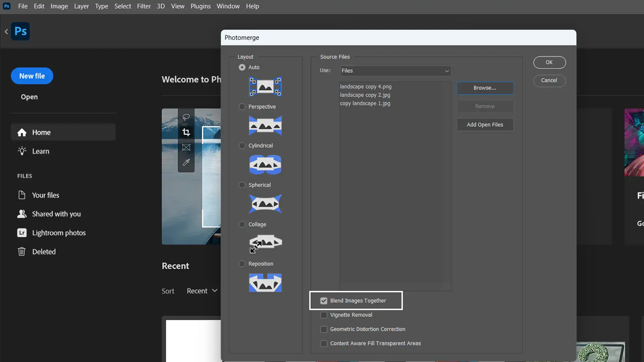This screenshot has width=644, height=362.
Task: Select the Perspective layout icon
Action: (x=265, y=126)
